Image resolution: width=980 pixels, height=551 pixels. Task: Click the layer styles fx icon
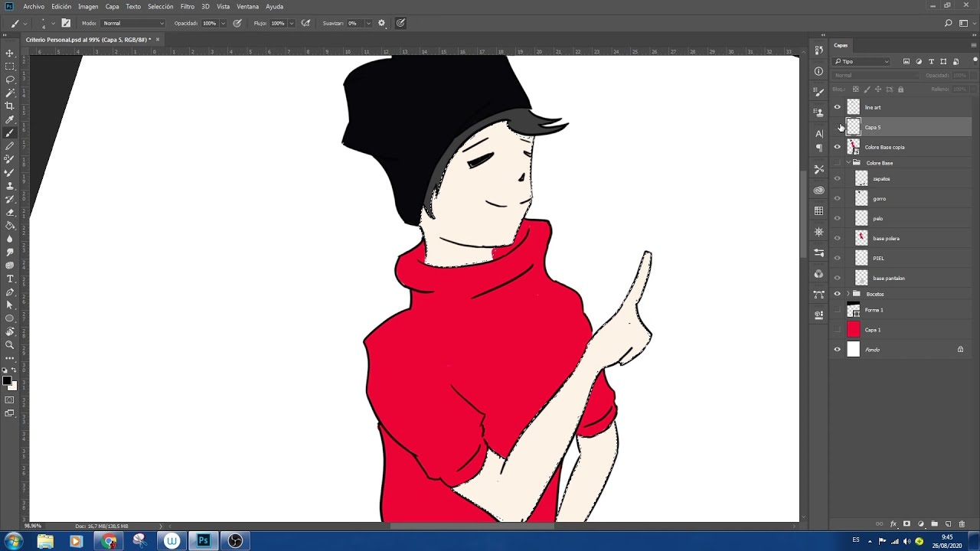(893, 524)
